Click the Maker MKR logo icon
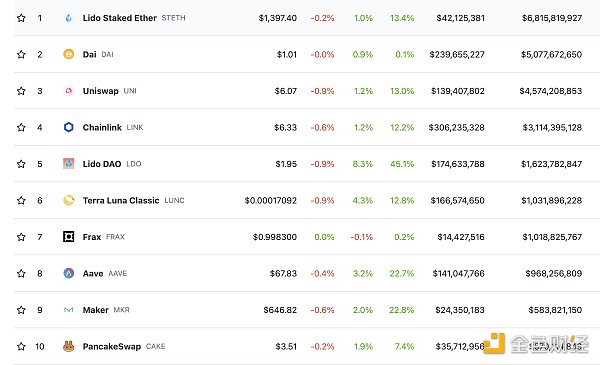This screenshot has width=600, height=365. [x=68, y=310]
